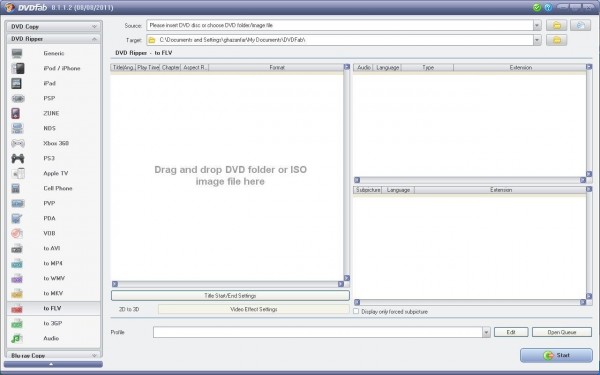Choose the ZUNE player icon
600x375 pixels.
16,113
